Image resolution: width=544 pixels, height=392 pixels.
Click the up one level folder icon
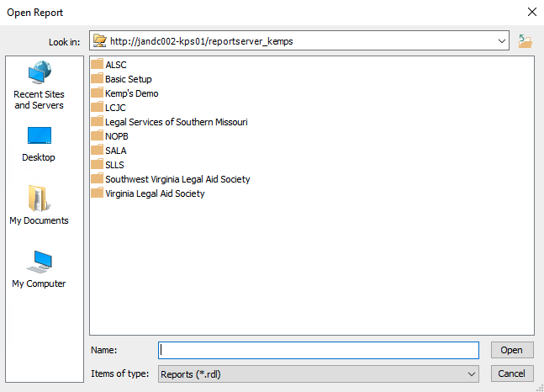(x=526, y=41)
